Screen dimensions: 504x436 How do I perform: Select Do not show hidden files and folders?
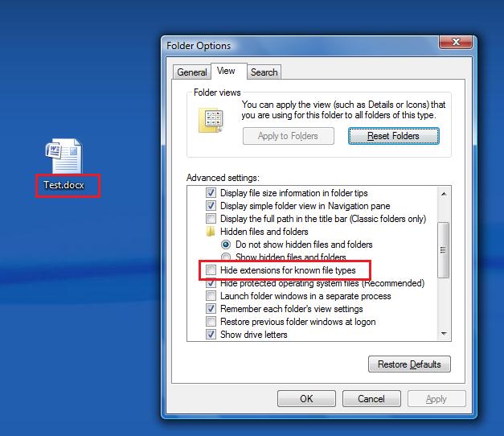click(x=226, y=245)
